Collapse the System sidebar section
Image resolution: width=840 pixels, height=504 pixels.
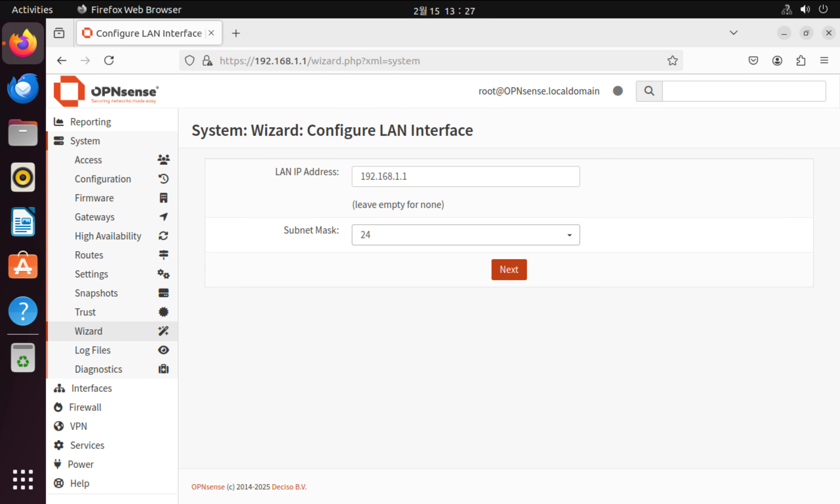coord(85,141)
